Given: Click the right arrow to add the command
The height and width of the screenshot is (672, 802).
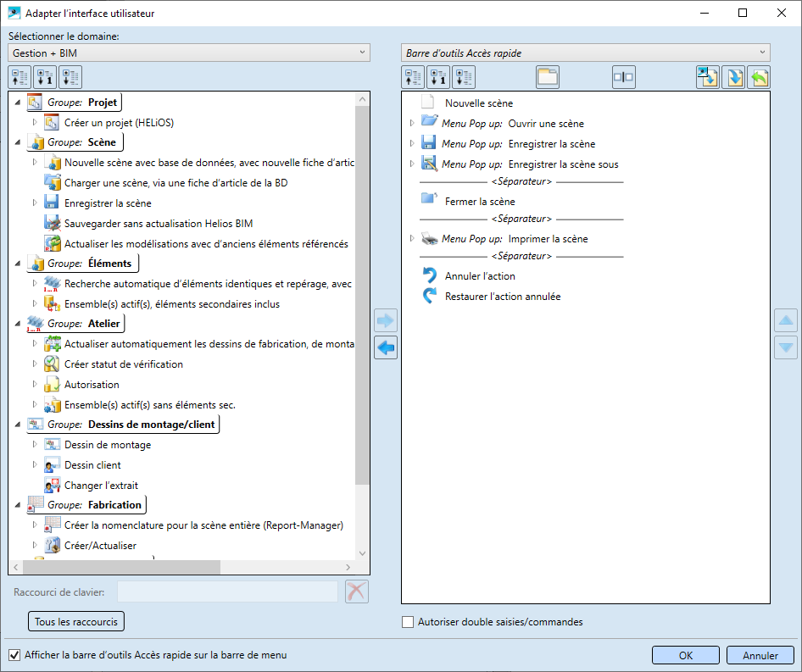Looking at the screenshot, I should tap(386, 320).
